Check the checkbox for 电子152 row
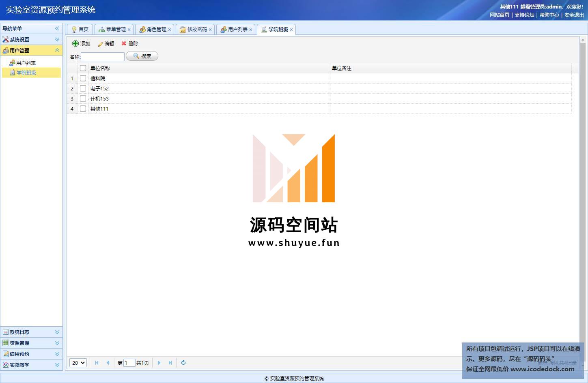Viewport: 588px width, 383px height. 83,88
